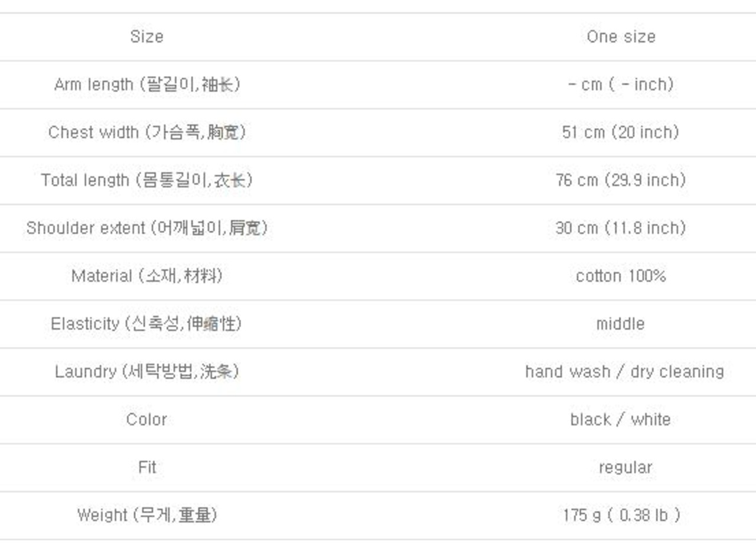Select the 30 cm (11.8 inch) value
Viewport: 756px width, 547px height.
pos(621,228)
